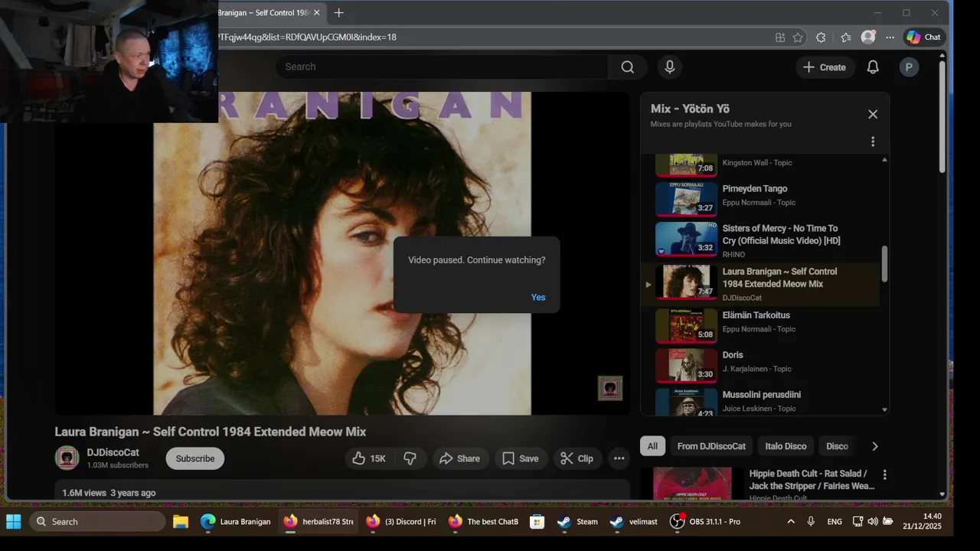This screenshot has width=980, height=551.
Task: Open the 14.40 clock and date flyout
Action: [x=922, y=521]
